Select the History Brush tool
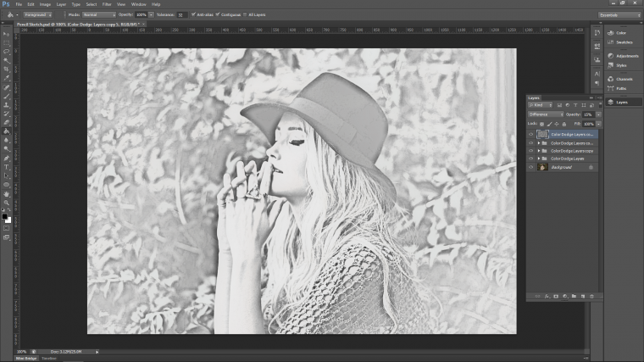 [6, 114]
